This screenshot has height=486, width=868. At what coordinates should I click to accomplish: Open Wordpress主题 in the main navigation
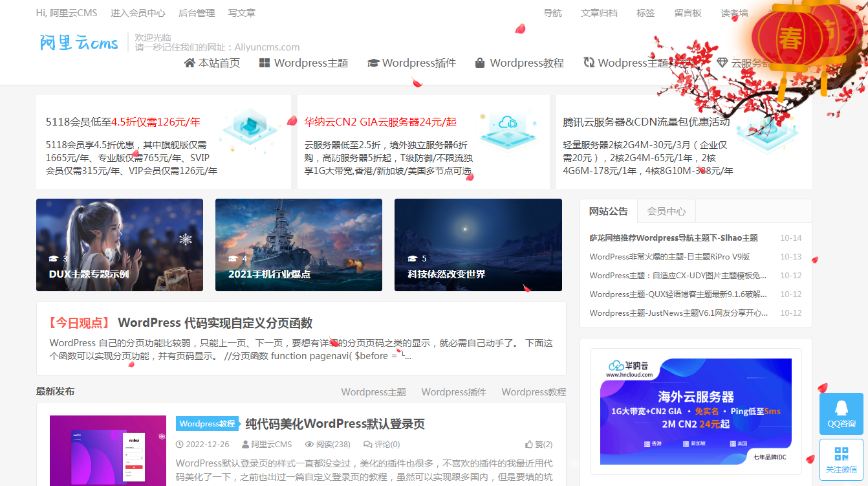[x=304, y=63]
